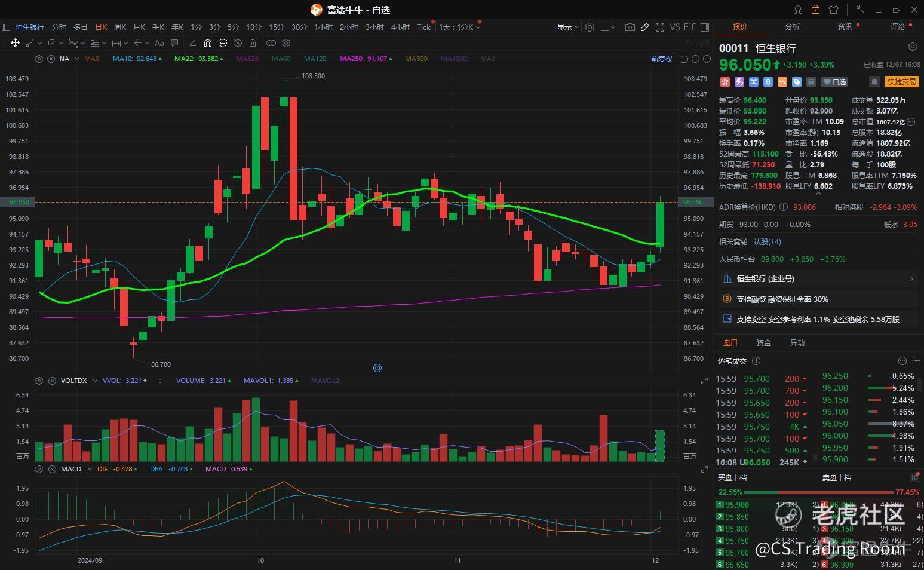Open the 显示 display dropdown

click(x=567, y=27)
